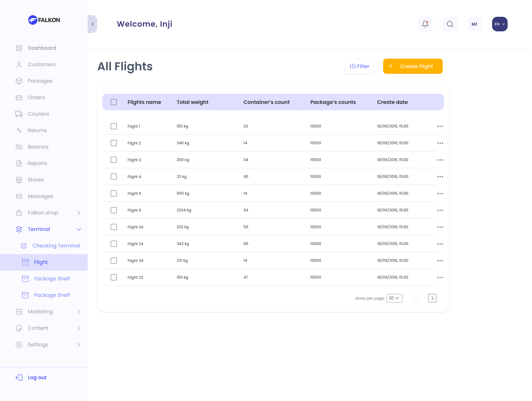The image size is (532, 401).
Task: Click the search magnifier icon
Action: click(x=450, y=24)
